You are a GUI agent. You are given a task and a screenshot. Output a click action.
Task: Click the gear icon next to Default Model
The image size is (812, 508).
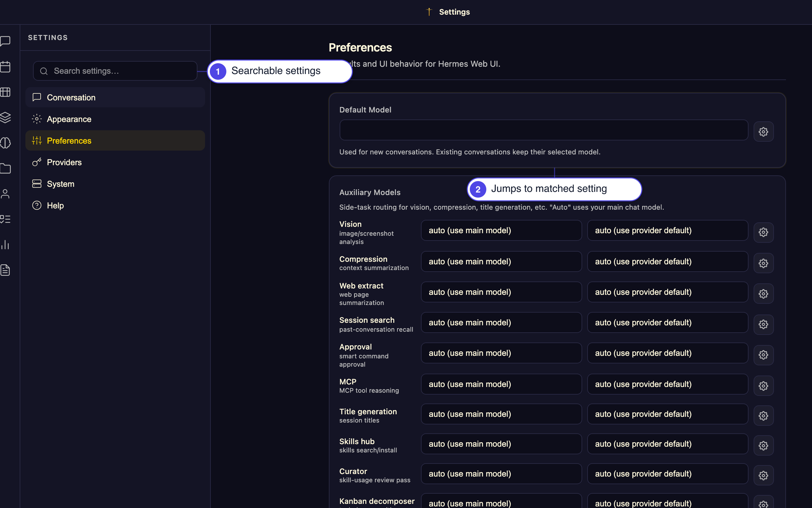[x=763, y=131]
